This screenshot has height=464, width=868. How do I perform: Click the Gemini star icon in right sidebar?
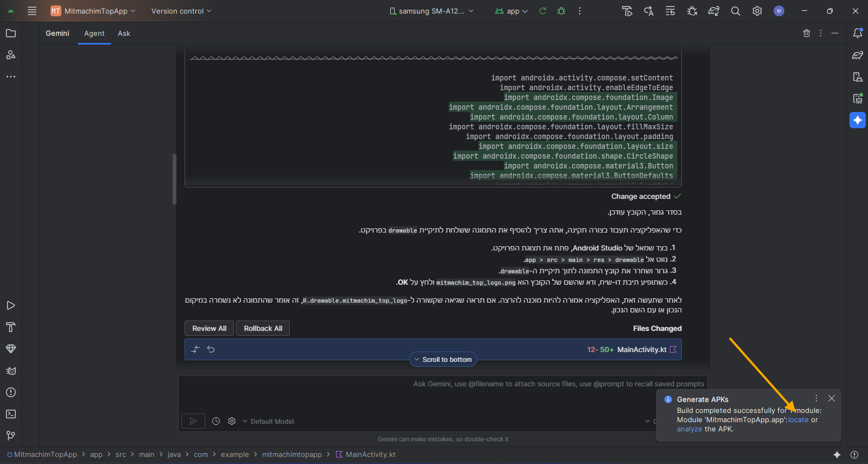(858, 120)
